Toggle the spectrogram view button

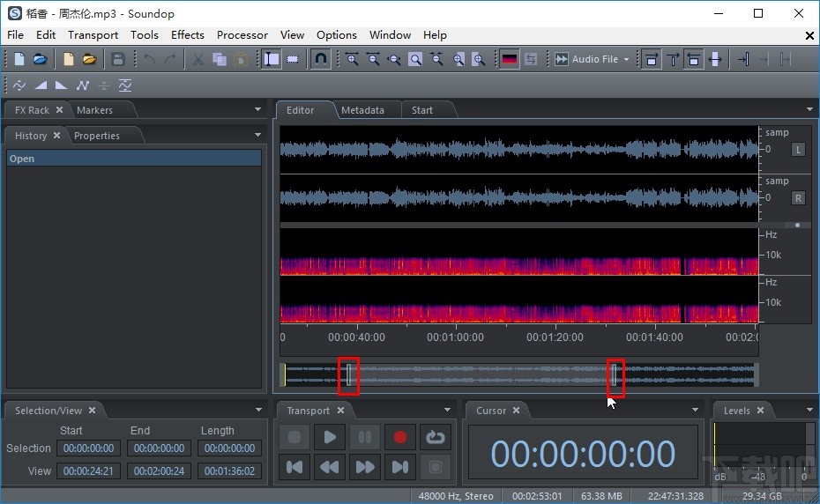[x=509, y=59]
